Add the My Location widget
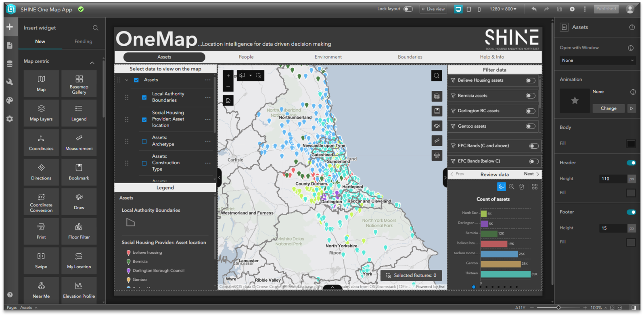Viewport: 644px width, 316px height. [x=79, y=261]
